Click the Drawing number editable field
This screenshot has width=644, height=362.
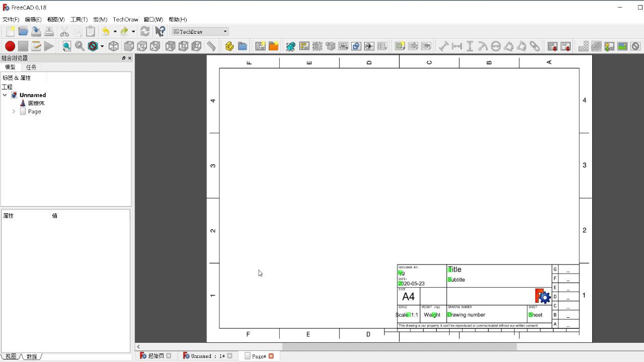pos(466,315)
